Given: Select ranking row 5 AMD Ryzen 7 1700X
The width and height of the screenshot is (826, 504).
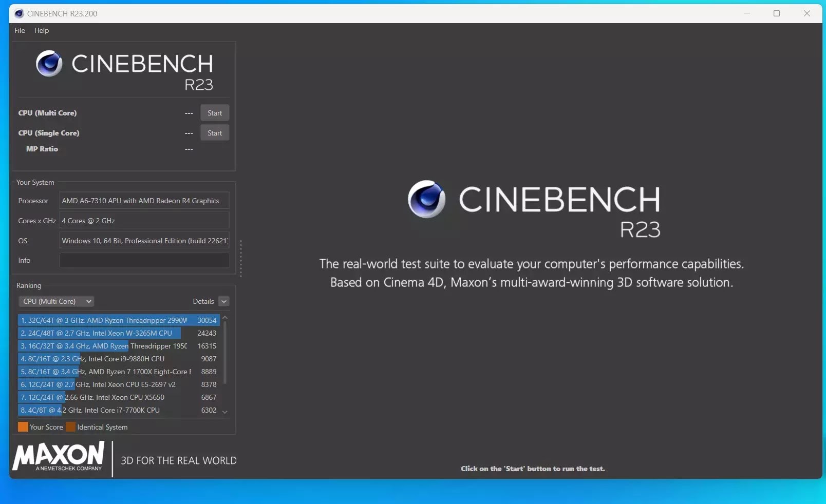Looking at the screenshot, I should tap(119, 372).
